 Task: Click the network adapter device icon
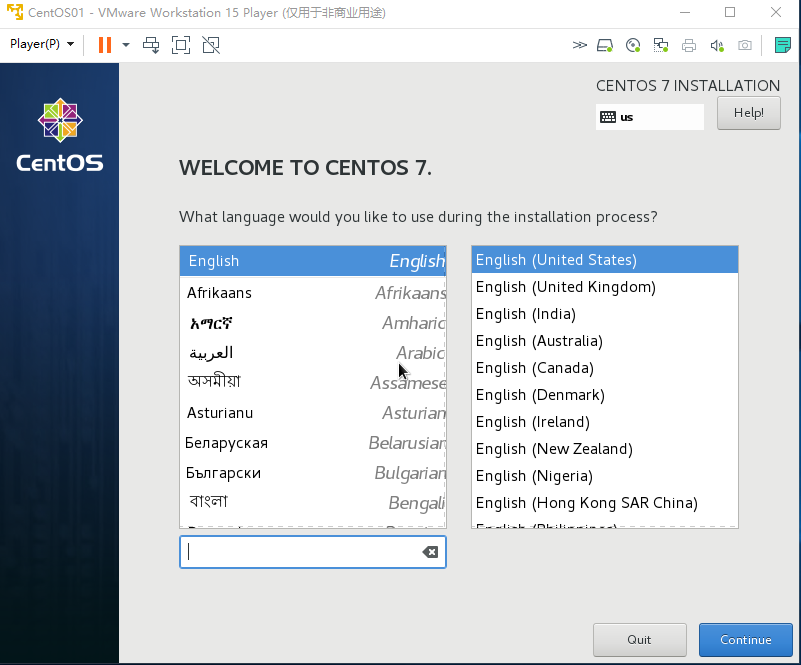click(x=660, y=45)
